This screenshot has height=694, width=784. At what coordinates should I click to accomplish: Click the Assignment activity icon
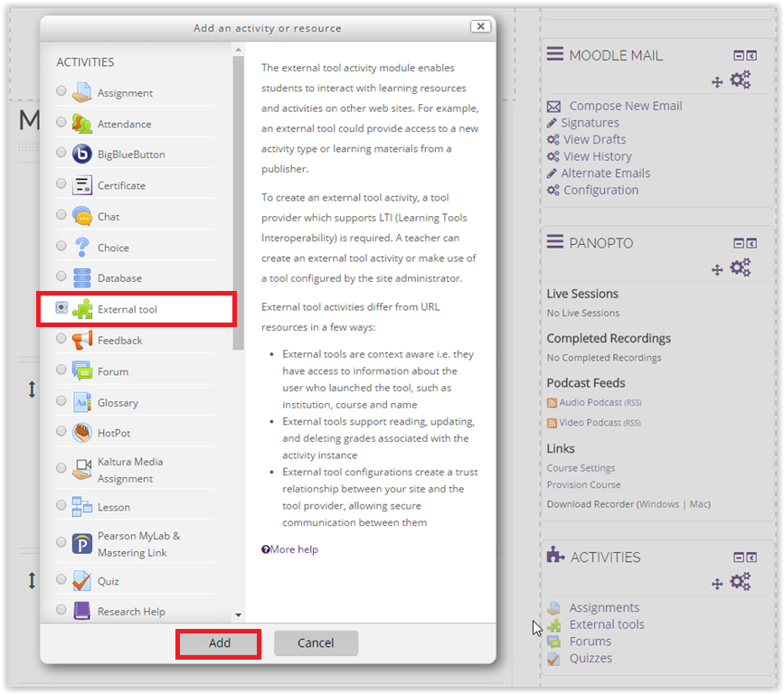[x=82, y=92]
